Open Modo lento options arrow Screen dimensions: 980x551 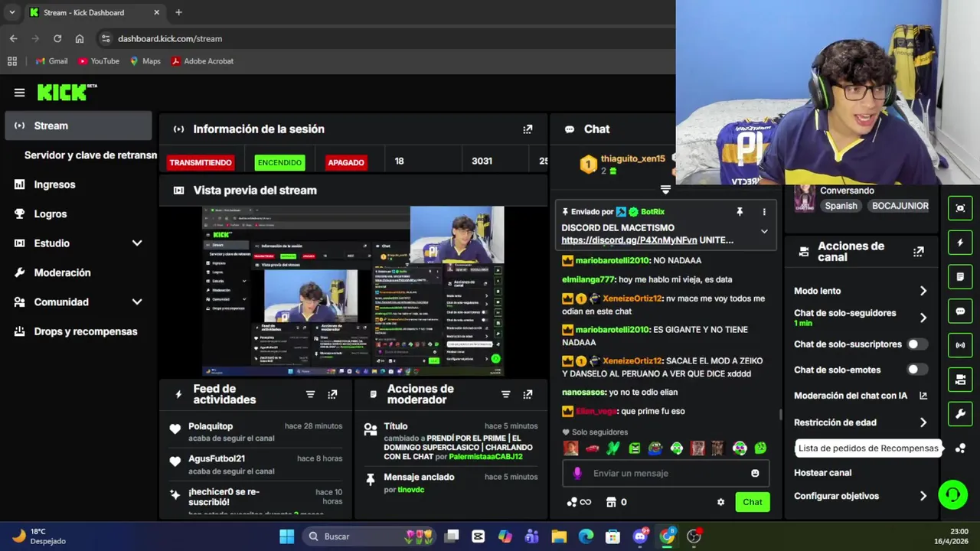pyautogui.click(x=923, y=291)
